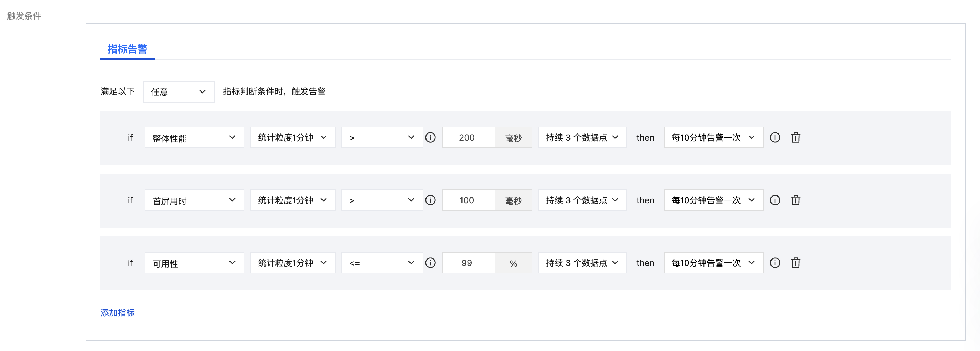Viewport: 980px width, 351px height.
Task: Open 每10分钟告警一次 dropdown in 可用性 row
Action: coord(713,263)
